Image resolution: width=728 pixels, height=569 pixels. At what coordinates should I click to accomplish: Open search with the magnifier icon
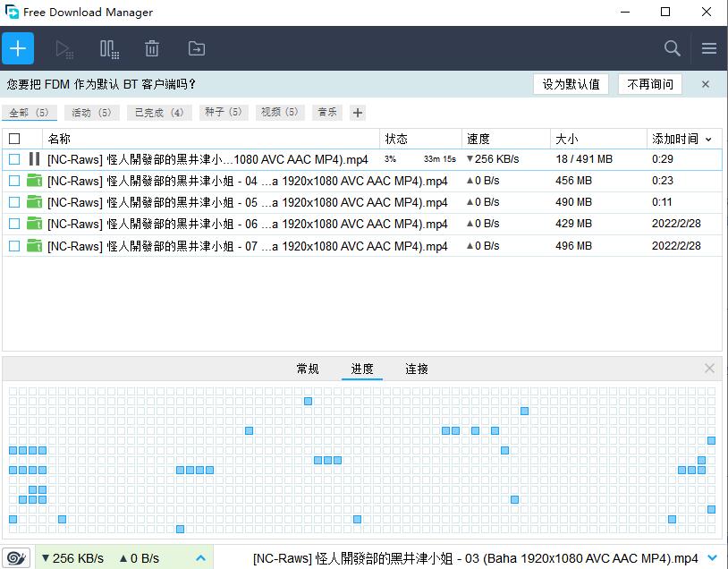coord(672,48)
